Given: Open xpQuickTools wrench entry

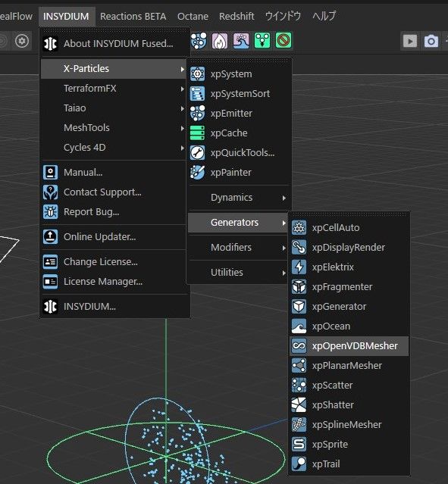Looking at the screenshot, I should pyautogui.click(x=239, y=153).
